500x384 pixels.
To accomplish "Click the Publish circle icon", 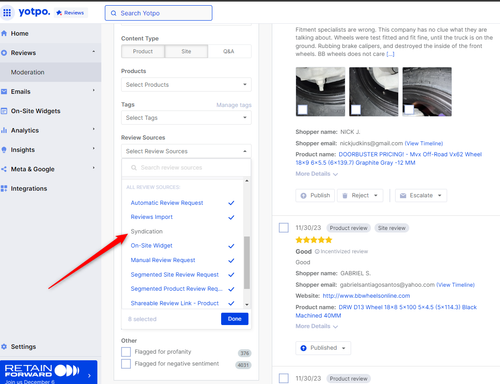I will click(303, 196).
